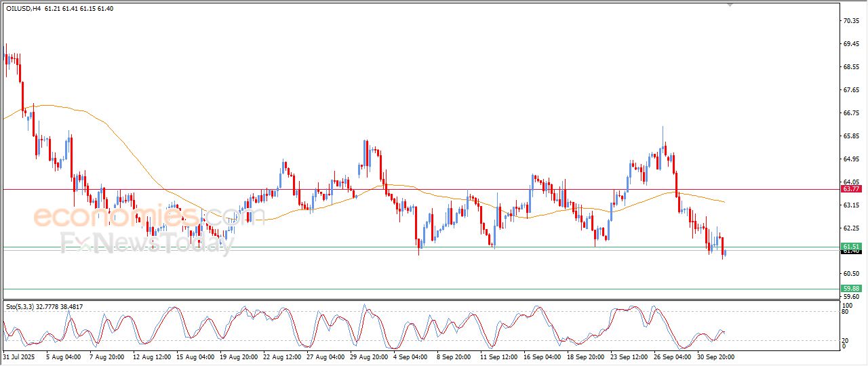Click the black current price tag 61.40

(851, 251)
